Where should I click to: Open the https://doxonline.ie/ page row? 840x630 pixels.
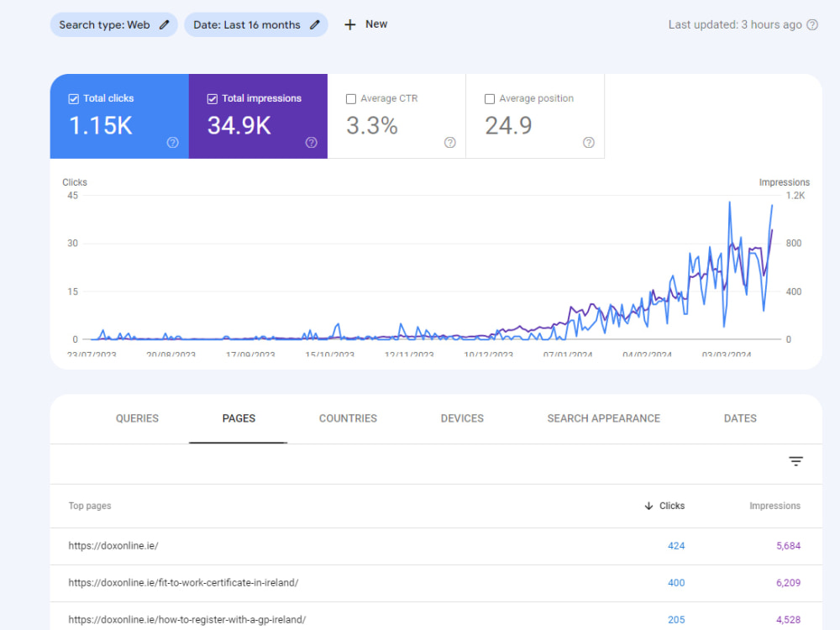436,546
